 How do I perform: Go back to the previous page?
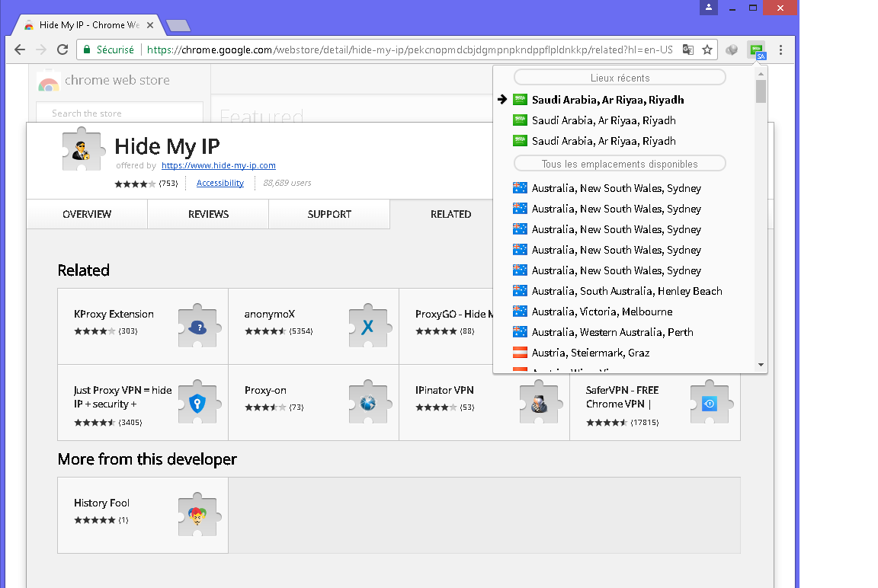click(20, 50)
